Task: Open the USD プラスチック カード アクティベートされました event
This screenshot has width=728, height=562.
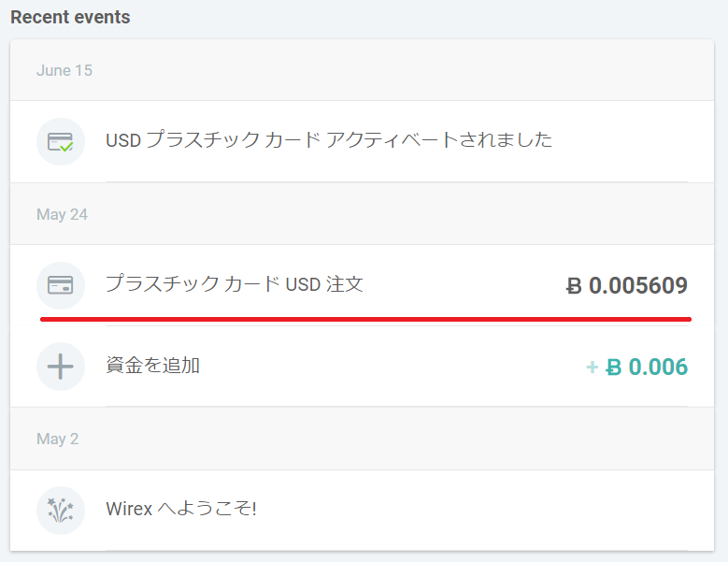Action: (x=329, y=140)
